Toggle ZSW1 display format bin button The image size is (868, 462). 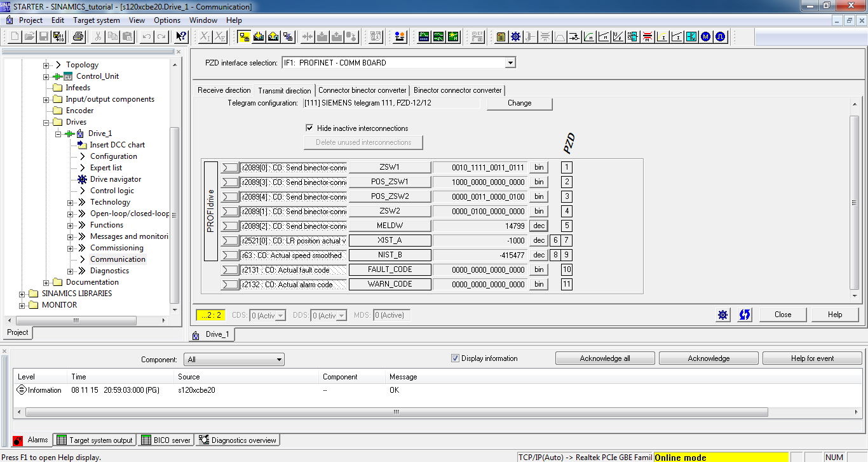(539, 167)
